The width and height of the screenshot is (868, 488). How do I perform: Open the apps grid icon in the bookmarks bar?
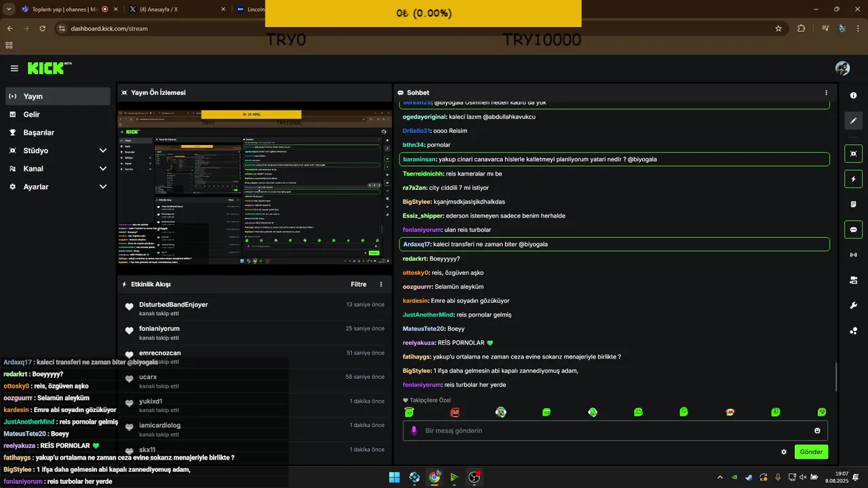[9, 45]
